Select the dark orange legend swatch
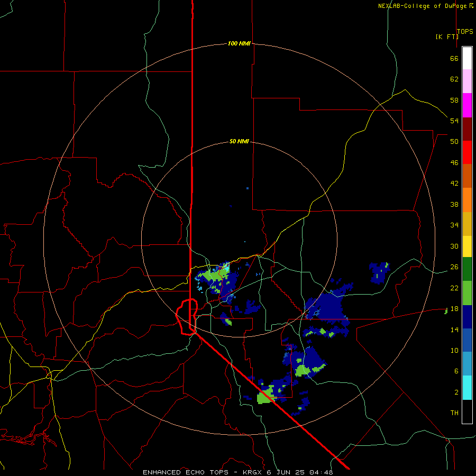Image resolution: width=476 pixels, height=476 pixels. click(467, 176)
